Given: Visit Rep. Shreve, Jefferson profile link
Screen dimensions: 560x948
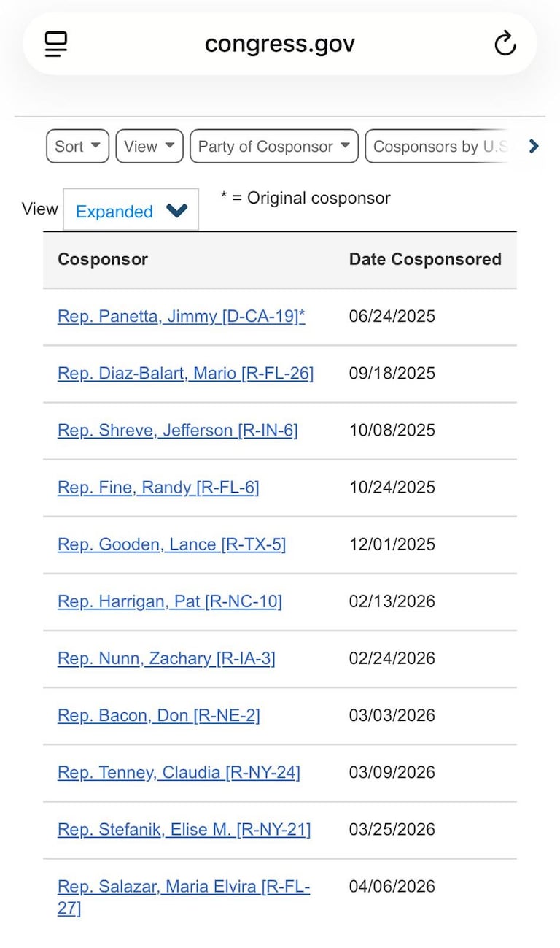Looking at the screenshot, I should [177, 430].
